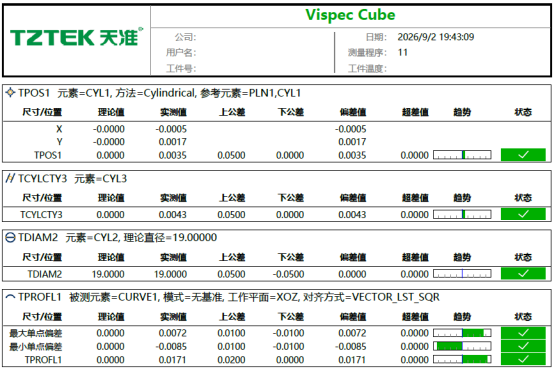Click the TPROFL1 profile icon
The width and height of the screenshot is (554, 369).
[10, 297]
